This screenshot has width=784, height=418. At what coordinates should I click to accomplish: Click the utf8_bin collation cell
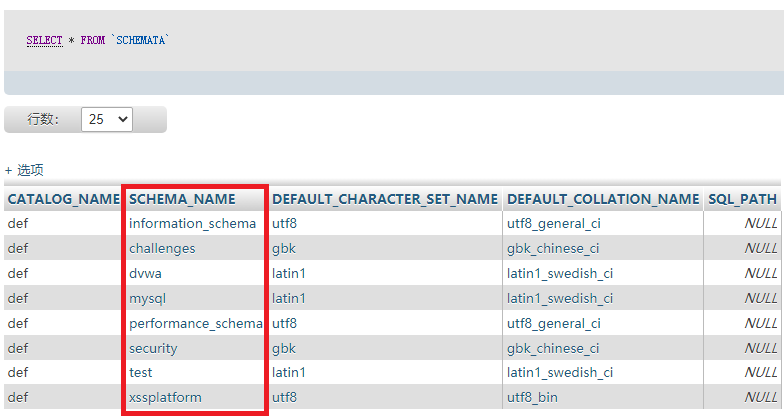coord(532,398)
